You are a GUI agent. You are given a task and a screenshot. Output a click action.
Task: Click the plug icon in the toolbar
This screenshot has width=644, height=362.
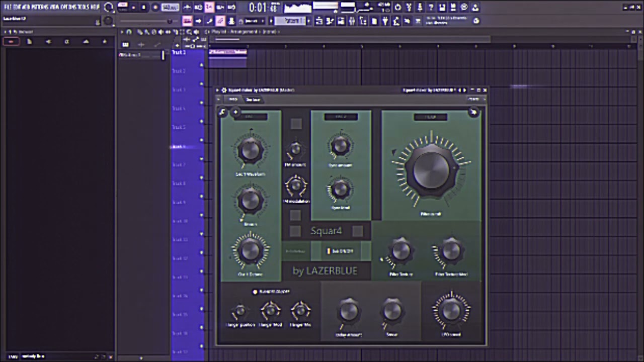(385, 21)
